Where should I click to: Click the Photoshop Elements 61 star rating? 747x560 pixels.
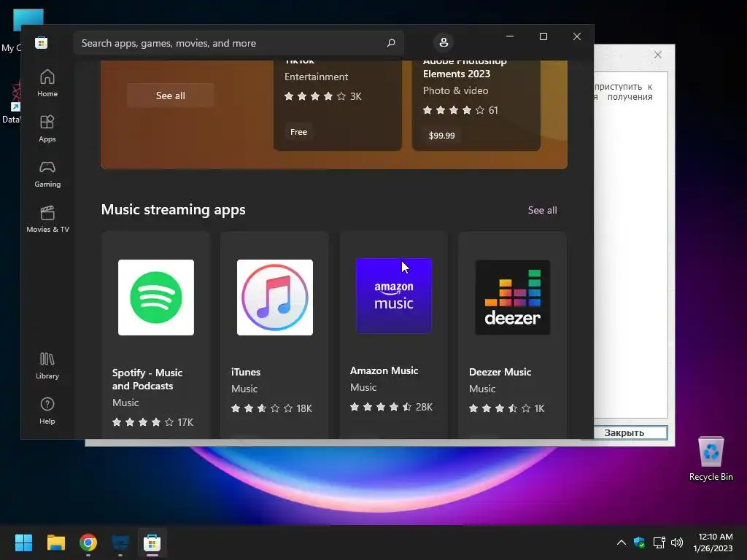pos(460,110)
